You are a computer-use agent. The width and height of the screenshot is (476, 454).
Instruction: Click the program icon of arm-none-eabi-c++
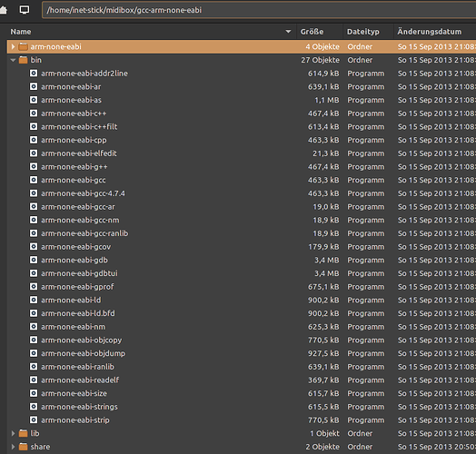pos(34,113)
